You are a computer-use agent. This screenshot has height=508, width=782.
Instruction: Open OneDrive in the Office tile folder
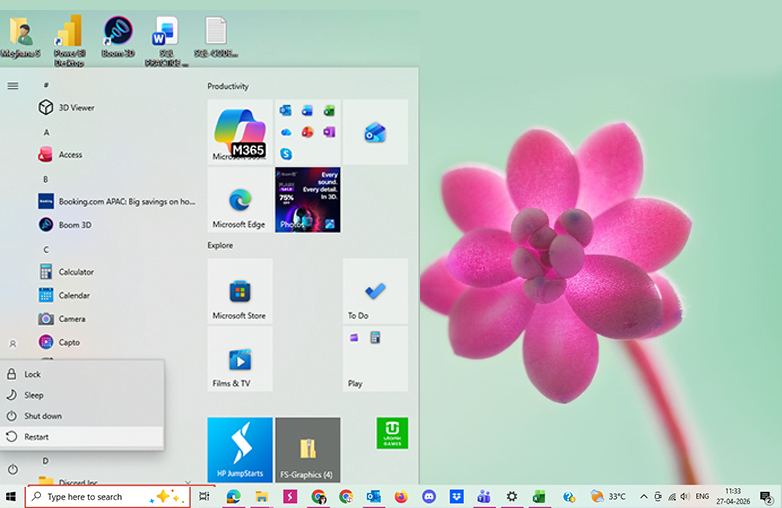tap(286, 132)
